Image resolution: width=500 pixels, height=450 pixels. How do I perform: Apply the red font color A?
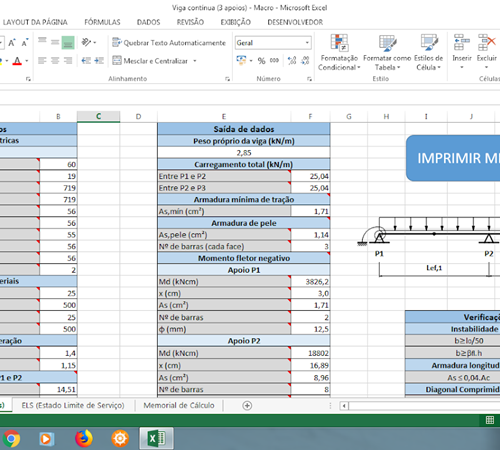(x=17, y=61)
